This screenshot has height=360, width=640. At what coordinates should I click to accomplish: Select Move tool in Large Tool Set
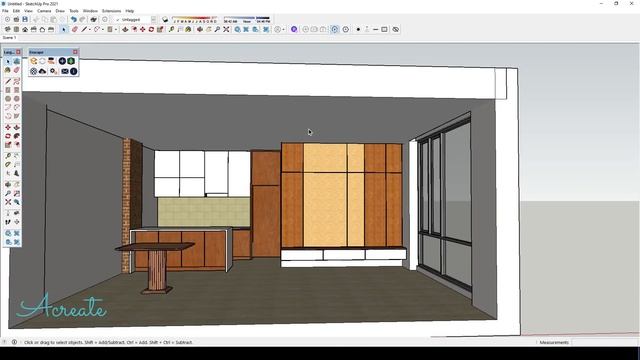(8, 127)
